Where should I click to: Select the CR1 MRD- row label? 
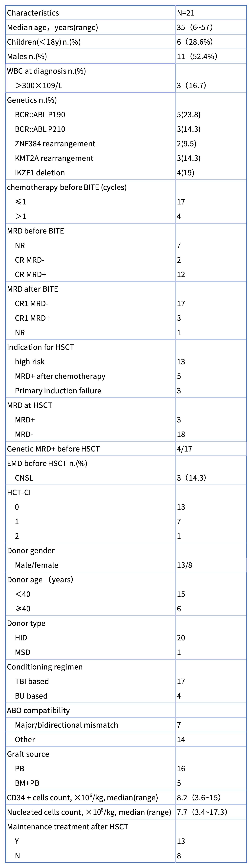(32, 304)
